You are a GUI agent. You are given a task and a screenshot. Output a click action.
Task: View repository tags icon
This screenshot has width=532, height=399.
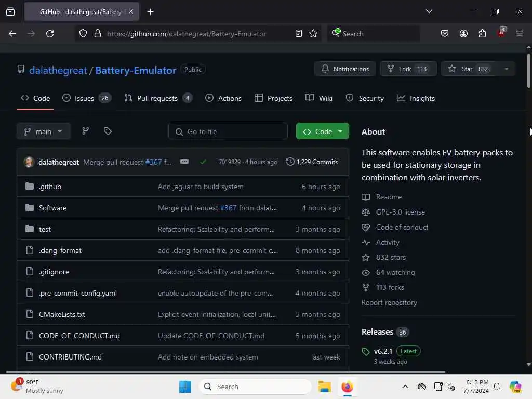108,131
